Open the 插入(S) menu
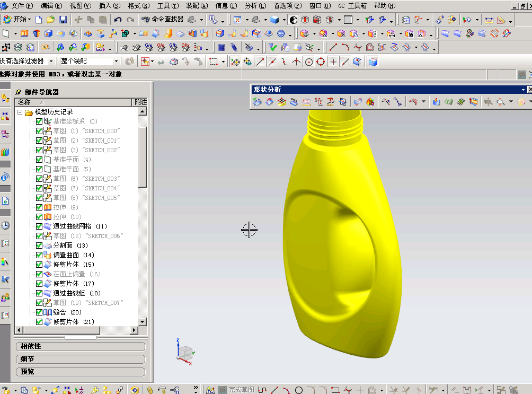Viewport: 532px width, 394px height. tap(110, 6)
